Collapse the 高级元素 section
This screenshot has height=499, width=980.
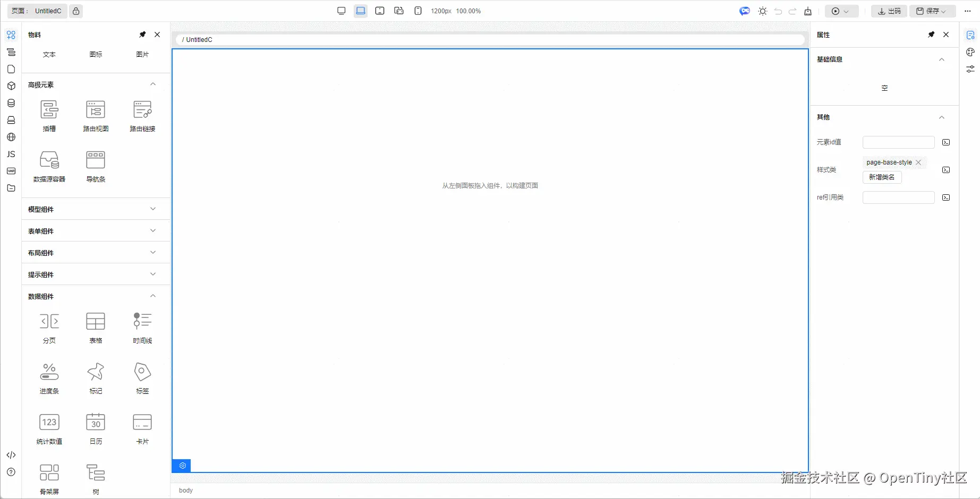pyautogui.click(x=153, y=84)
